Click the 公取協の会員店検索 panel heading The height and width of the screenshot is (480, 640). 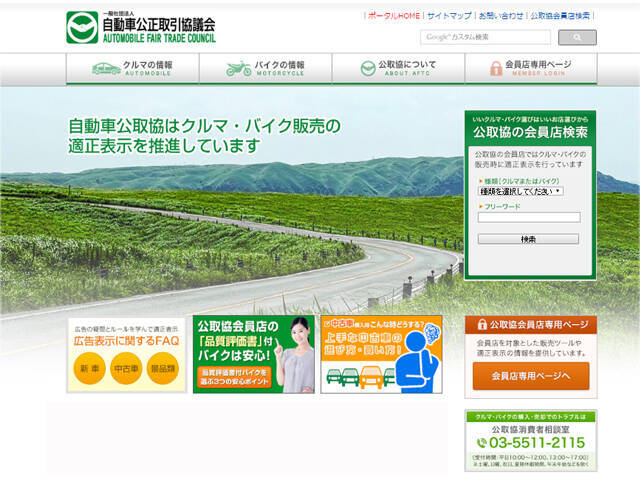530,132
